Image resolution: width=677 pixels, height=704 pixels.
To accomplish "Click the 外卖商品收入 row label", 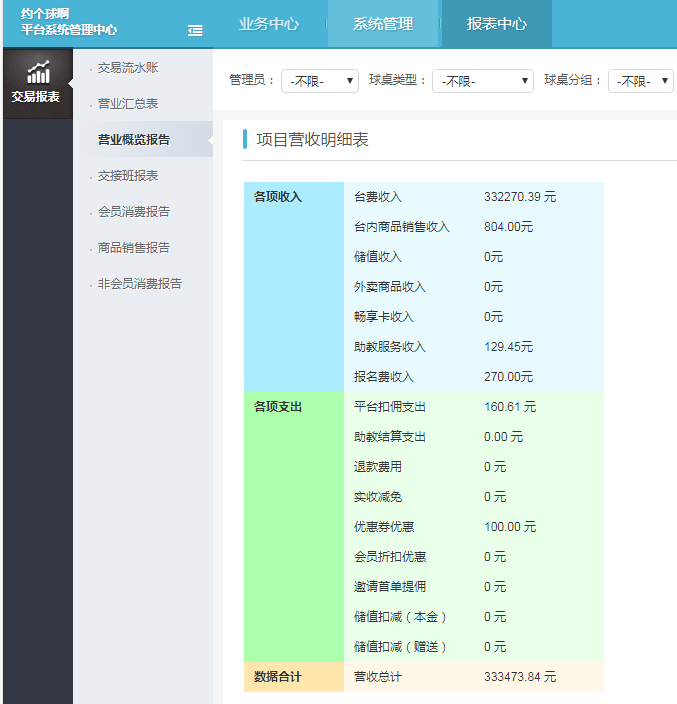I will coord(390,287).
